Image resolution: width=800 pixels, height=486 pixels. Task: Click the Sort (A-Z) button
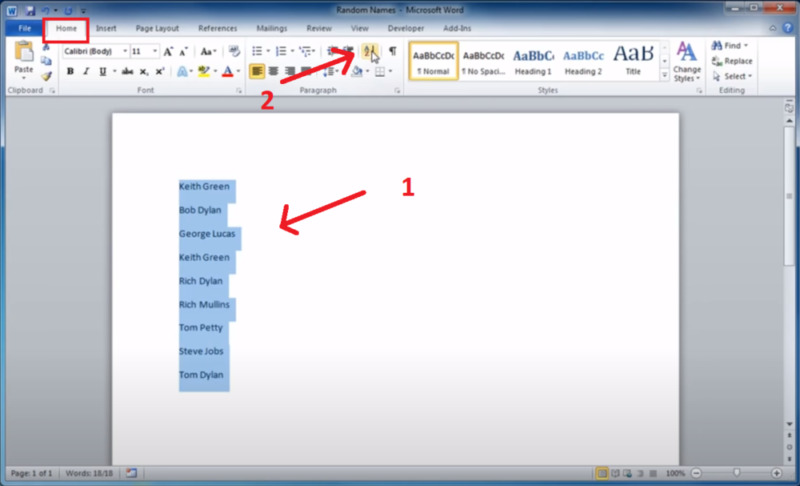click(x=369, y=51)
